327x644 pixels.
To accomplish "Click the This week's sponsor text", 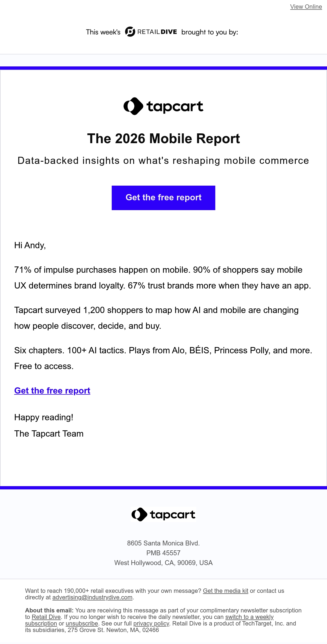I will pos(103,32).
